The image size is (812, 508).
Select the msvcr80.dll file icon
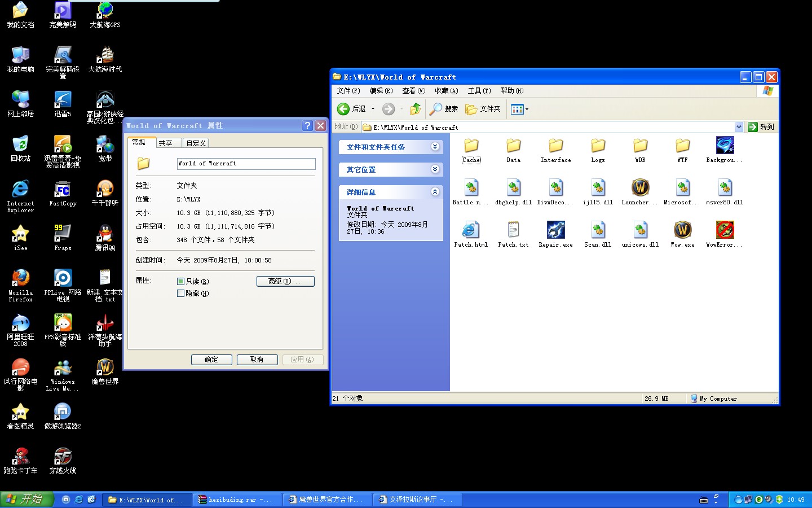[725, 187]
